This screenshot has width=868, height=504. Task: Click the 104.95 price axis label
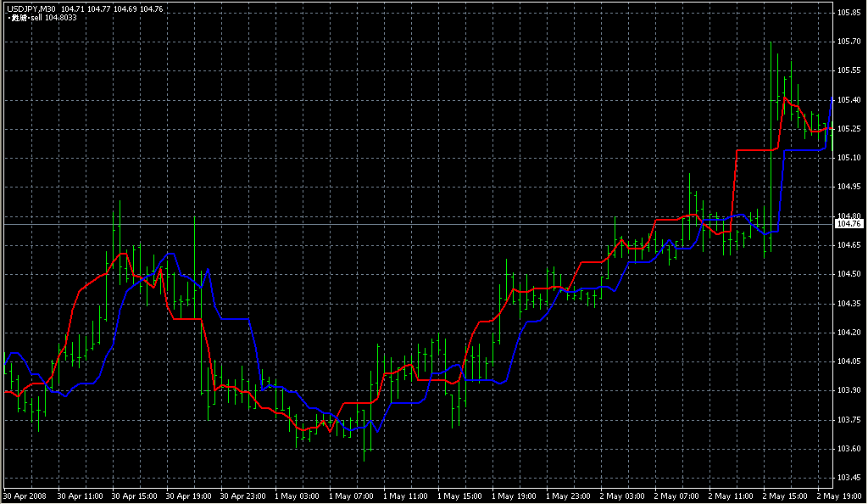(x=849, y=187)
